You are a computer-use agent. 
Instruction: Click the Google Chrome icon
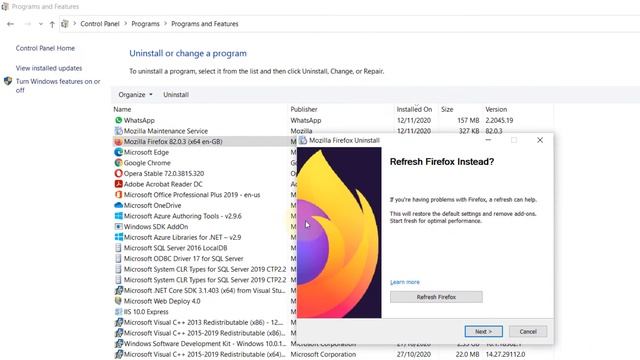coord(118,163)
